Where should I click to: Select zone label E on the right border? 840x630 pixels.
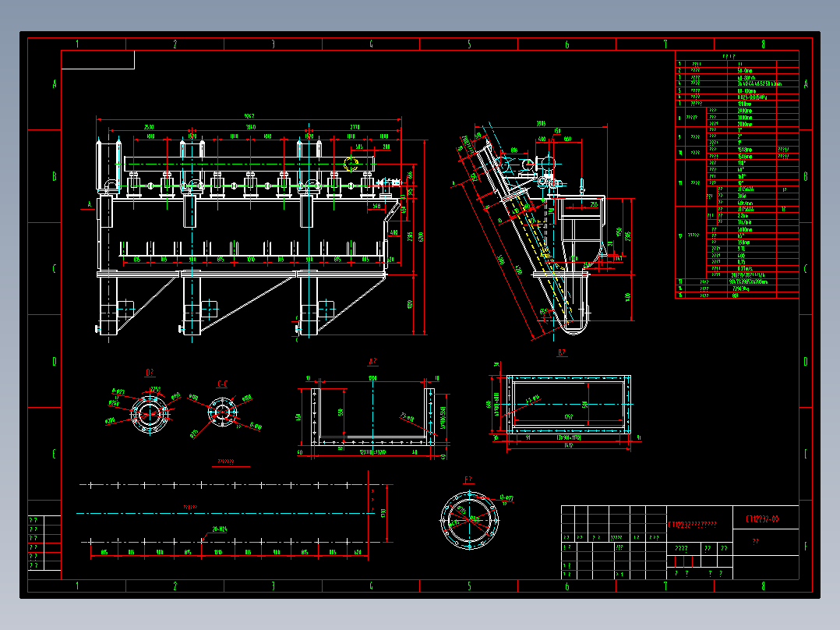coord(806,454)
